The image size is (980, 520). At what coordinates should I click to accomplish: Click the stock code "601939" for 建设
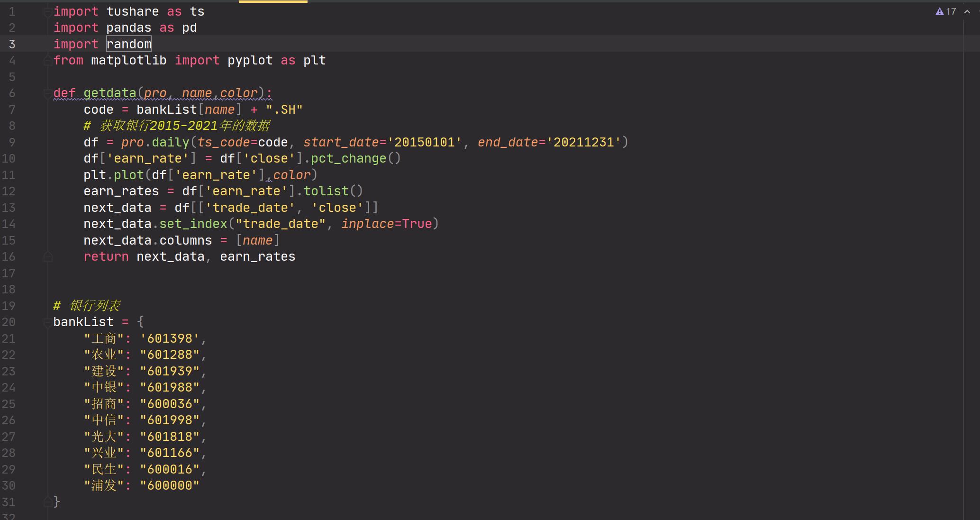(x=170, y=371)
